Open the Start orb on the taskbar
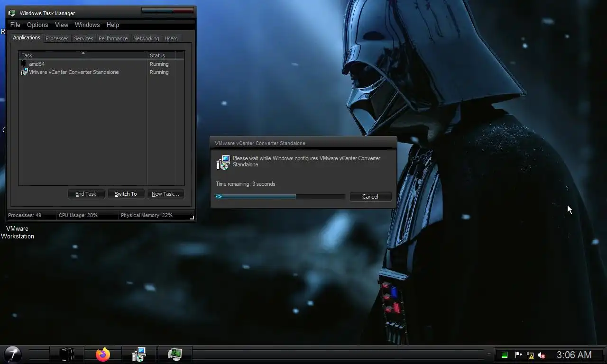 [13, 354]
